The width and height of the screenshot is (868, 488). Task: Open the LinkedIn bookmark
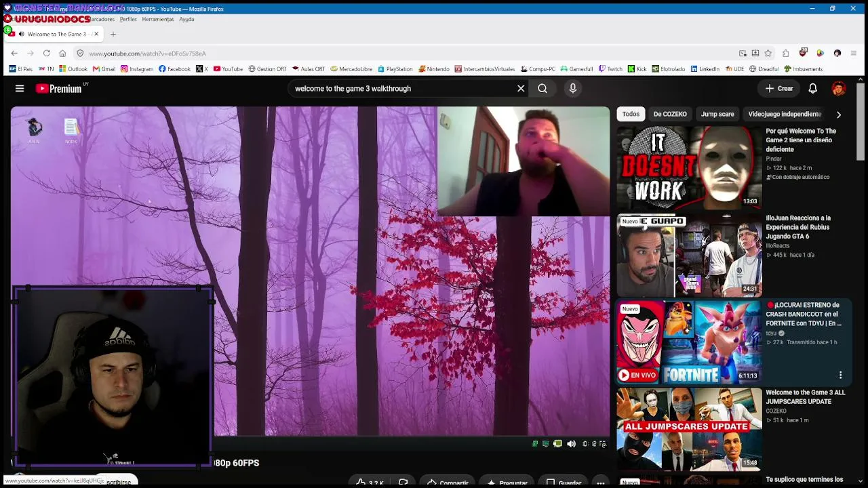[x=705, y=69]
